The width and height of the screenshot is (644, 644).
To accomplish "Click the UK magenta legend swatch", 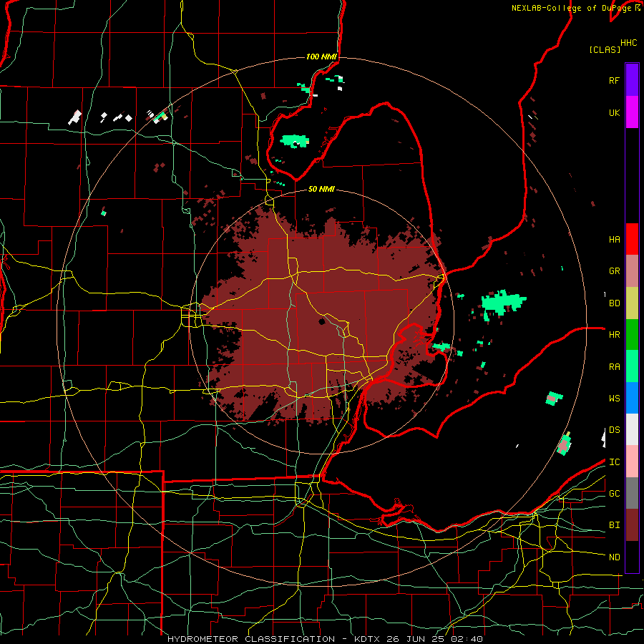I will 632,112.
